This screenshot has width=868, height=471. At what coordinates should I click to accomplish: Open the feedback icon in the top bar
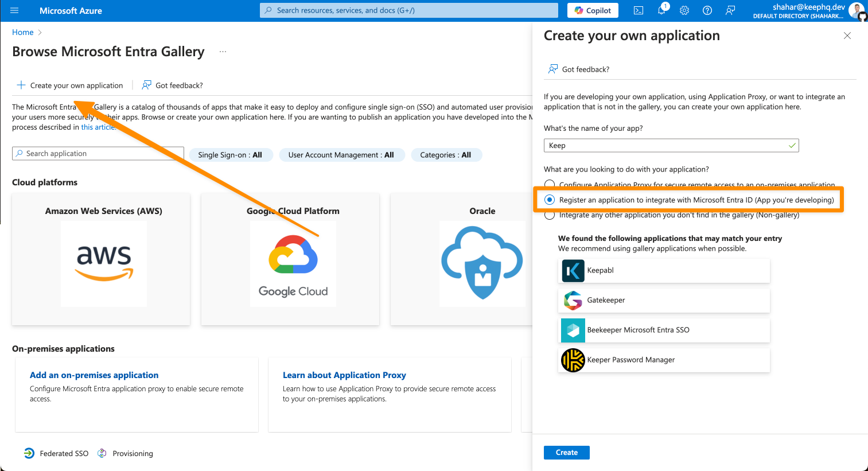coord(730,10)
